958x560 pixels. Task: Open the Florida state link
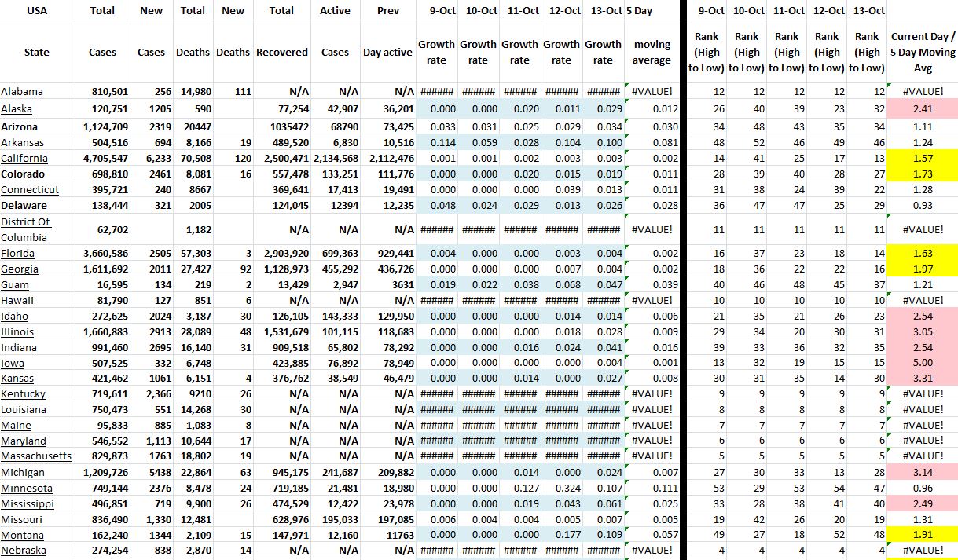coord(17,254)
